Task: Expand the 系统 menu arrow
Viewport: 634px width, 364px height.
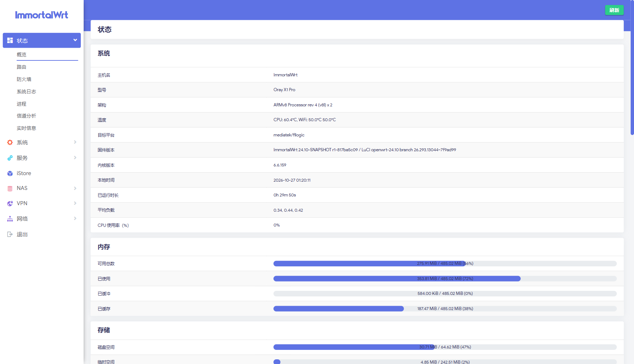Action: (75, 142)
